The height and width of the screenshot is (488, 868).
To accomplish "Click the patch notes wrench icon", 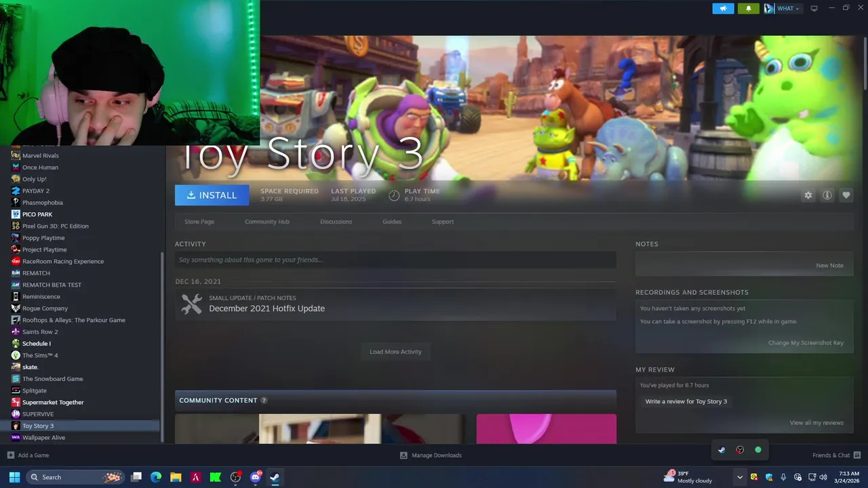I will point(192,304).
